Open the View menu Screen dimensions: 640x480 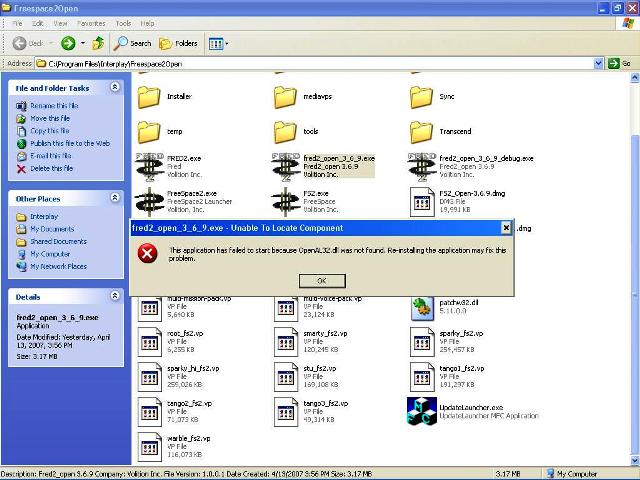(60, 24)
